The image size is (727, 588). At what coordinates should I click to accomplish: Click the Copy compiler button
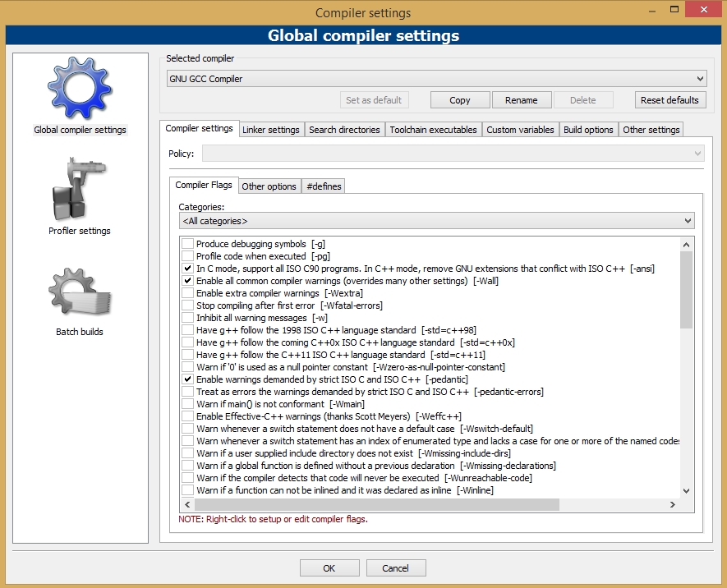point(460,100)
